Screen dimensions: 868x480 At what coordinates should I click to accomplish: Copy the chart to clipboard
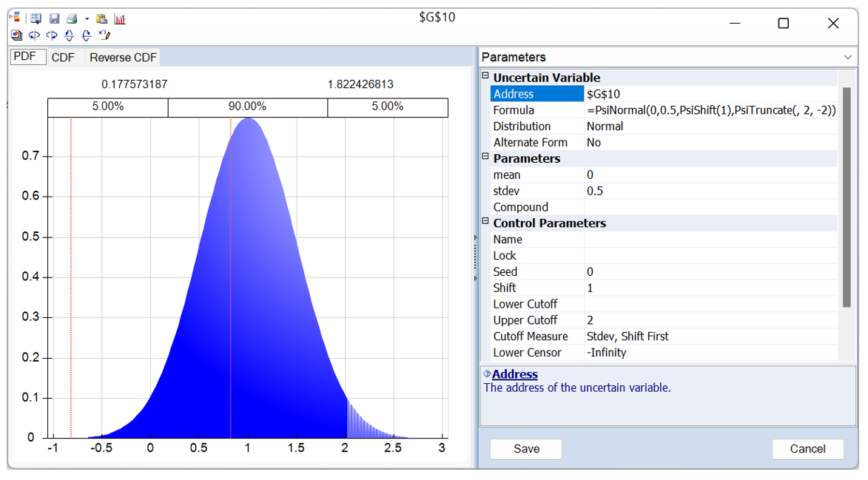point(102,18)
